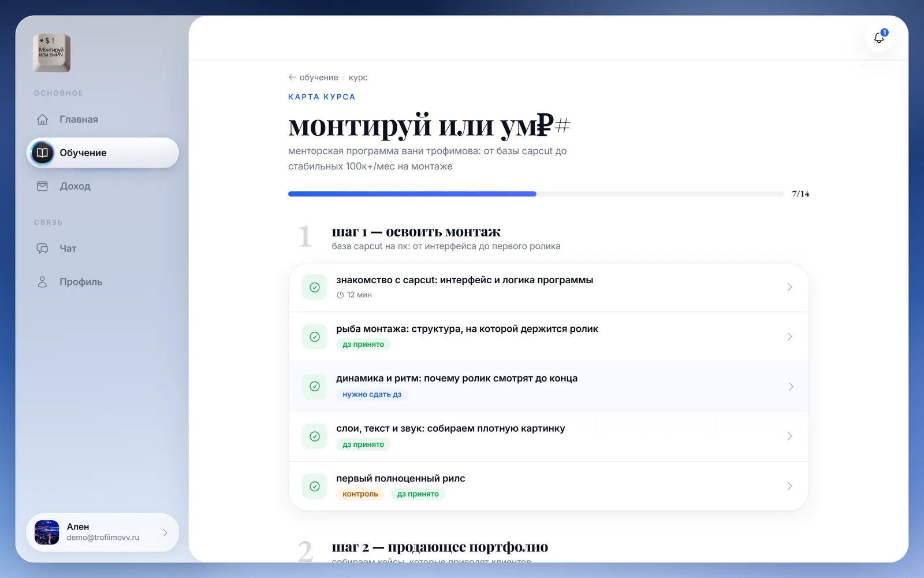
Task: Click the course title монтируй или ум₽#
Action: [x=429, y=125]
